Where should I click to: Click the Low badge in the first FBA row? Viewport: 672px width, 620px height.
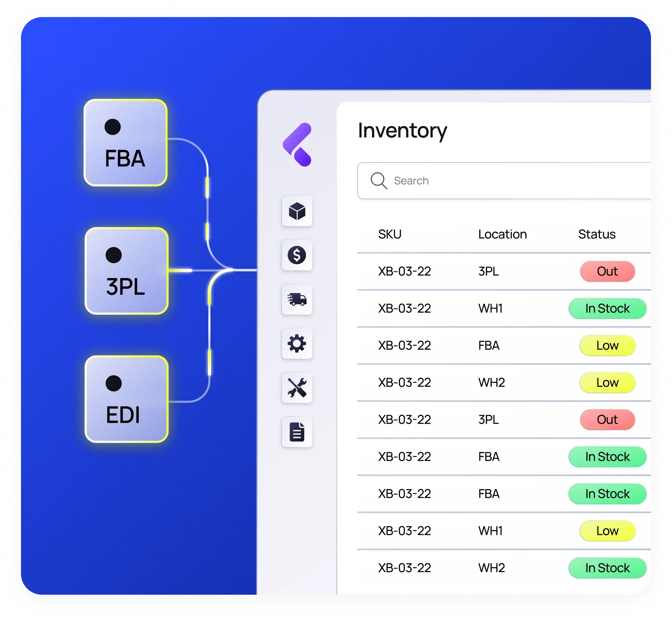tap(607, 346)
